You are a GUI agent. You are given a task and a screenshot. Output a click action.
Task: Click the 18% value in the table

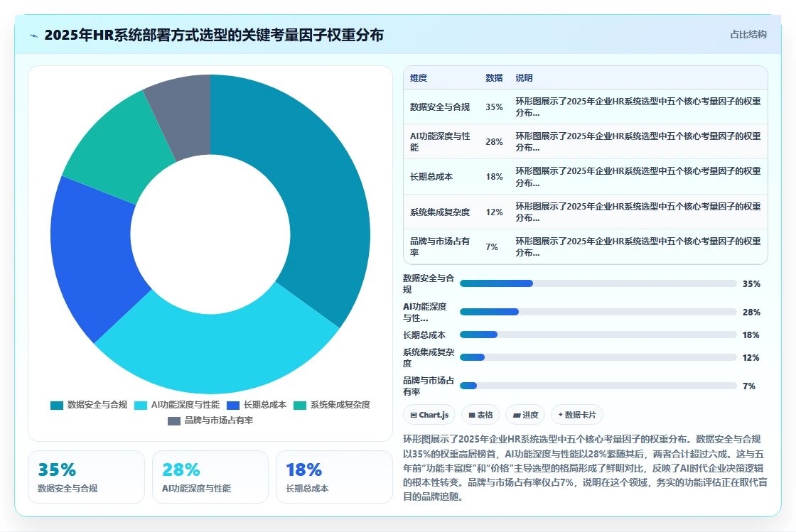[x=494, y=177]
